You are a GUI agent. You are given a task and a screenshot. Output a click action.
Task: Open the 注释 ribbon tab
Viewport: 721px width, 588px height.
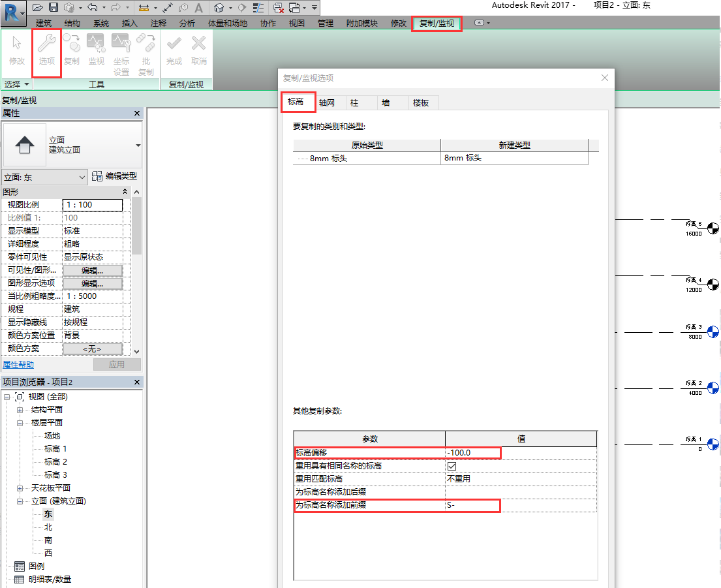(x=158, y=23)
